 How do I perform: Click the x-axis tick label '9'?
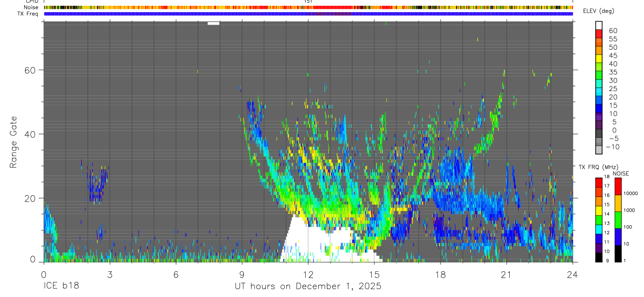point(242,274)
